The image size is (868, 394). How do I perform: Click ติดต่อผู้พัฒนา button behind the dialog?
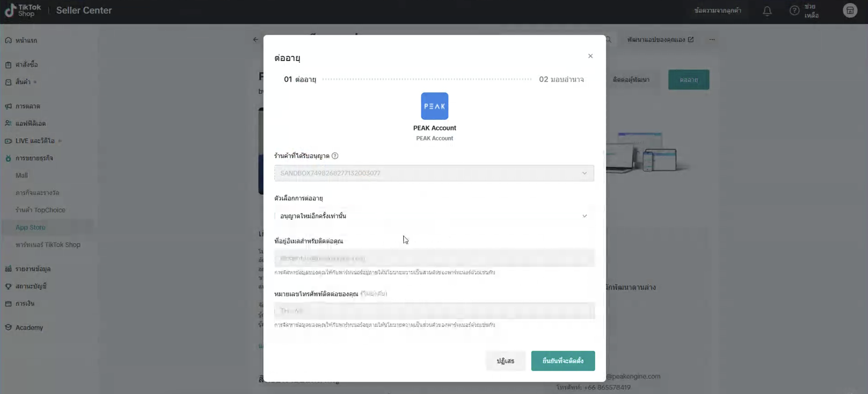631,79
